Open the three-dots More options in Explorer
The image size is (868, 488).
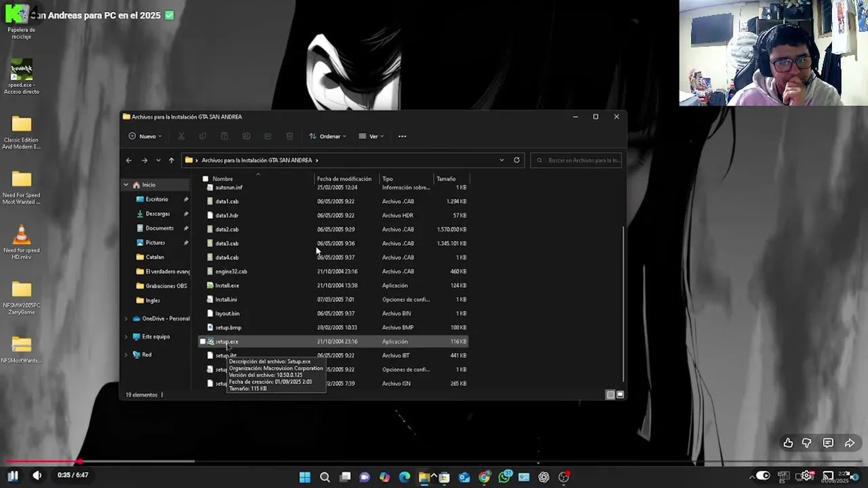click(402, 136)
